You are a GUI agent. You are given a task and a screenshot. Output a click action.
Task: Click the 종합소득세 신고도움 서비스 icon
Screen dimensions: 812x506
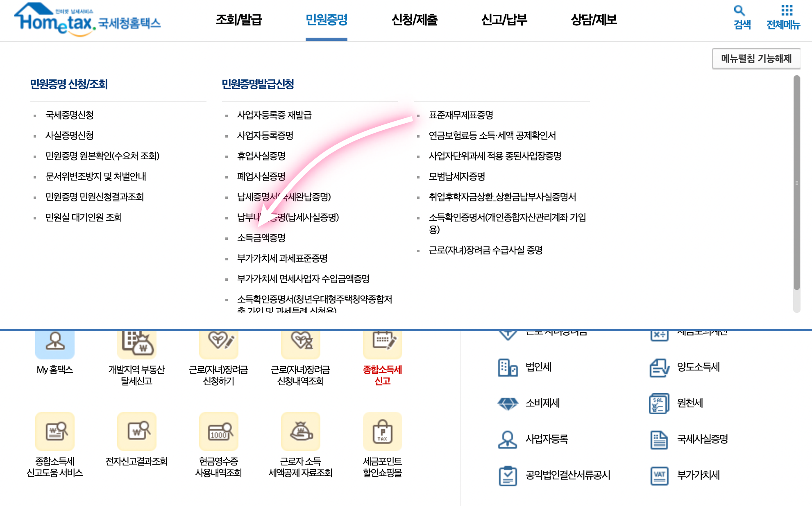[55, 431]
